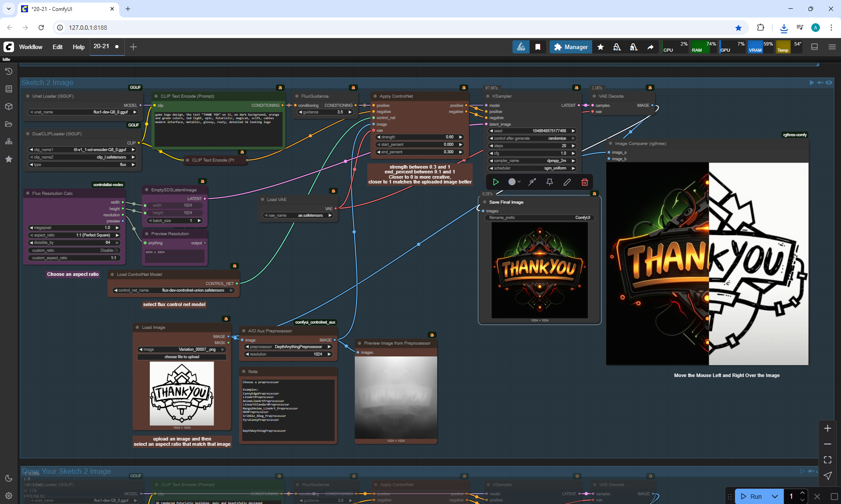Click the share arrow icon in top toolbar
Image resolution: width=841 pixels, height=504 pixels.
coord(650,47)
